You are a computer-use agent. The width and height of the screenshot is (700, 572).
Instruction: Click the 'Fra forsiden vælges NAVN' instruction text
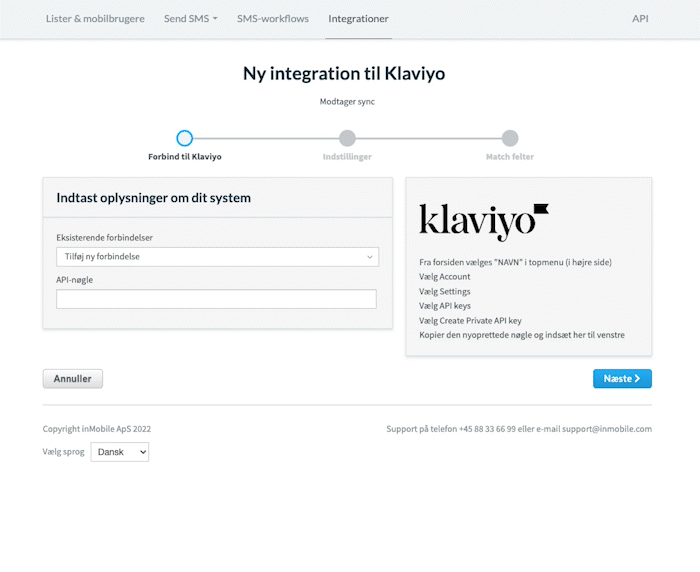515,263
